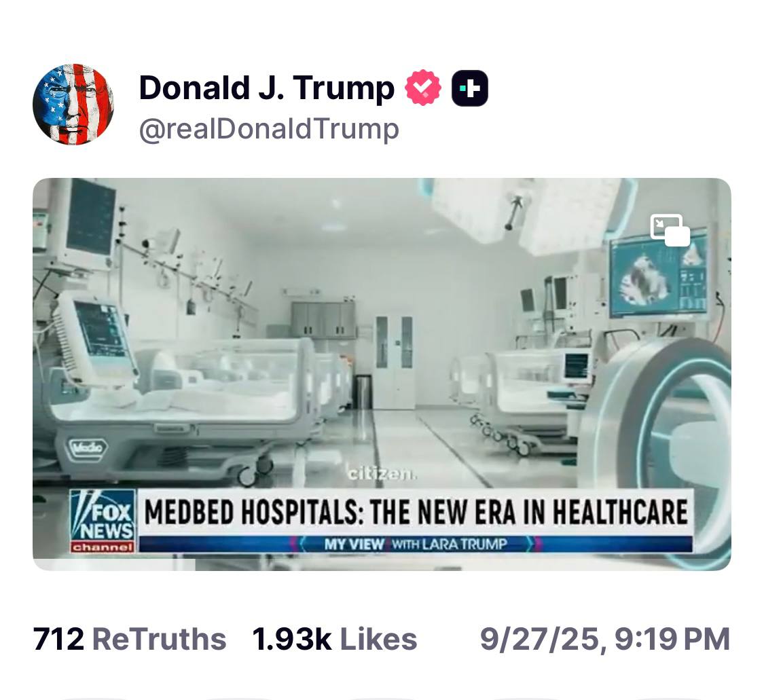Play the MedBed hospitals video
This screenshot has width=764, height=700.
[382, 374]
